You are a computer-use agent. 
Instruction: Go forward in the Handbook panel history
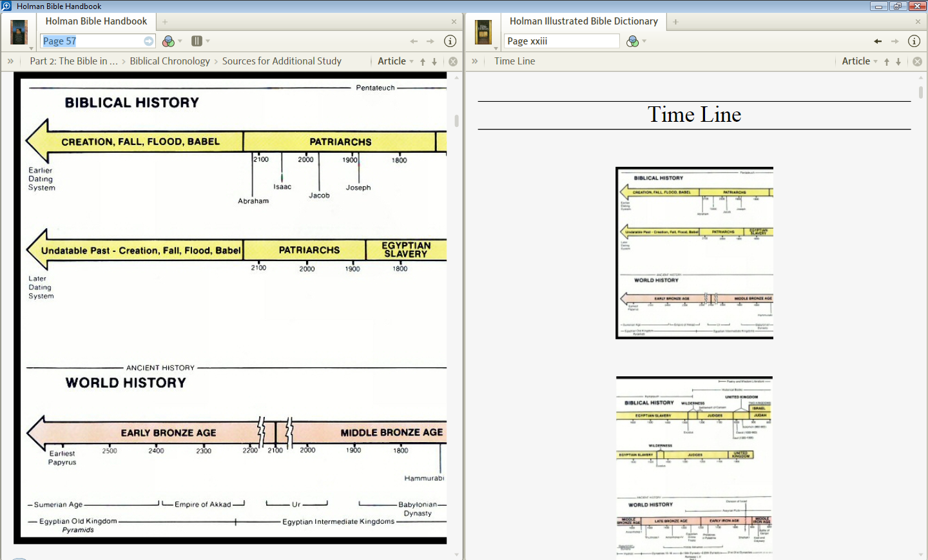pos(430,41)
